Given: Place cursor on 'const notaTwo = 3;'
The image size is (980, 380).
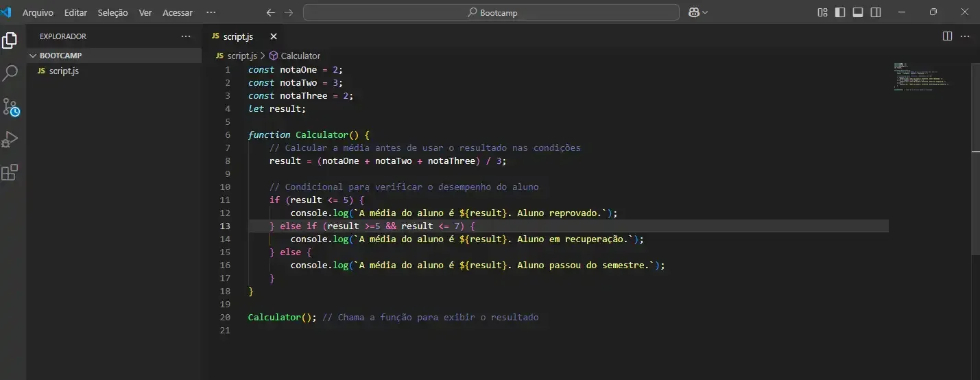Looking at the screenshot, I should click(x=295, y=82).
